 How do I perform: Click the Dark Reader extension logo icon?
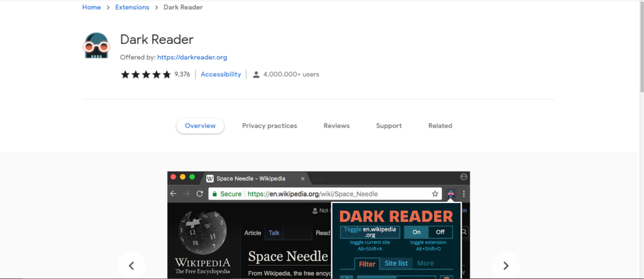[x=96, y=45]
